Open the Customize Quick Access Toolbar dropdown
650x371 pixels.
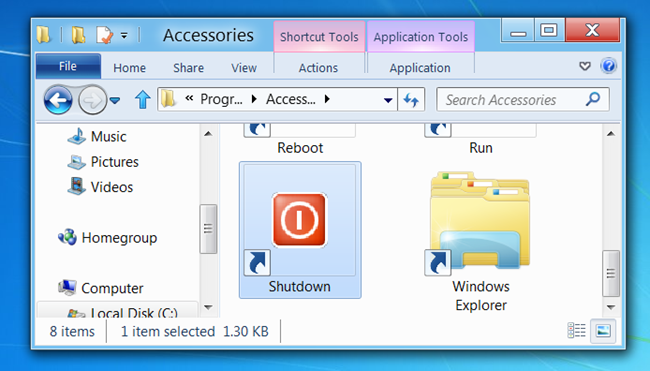click(x=124, y=36)
